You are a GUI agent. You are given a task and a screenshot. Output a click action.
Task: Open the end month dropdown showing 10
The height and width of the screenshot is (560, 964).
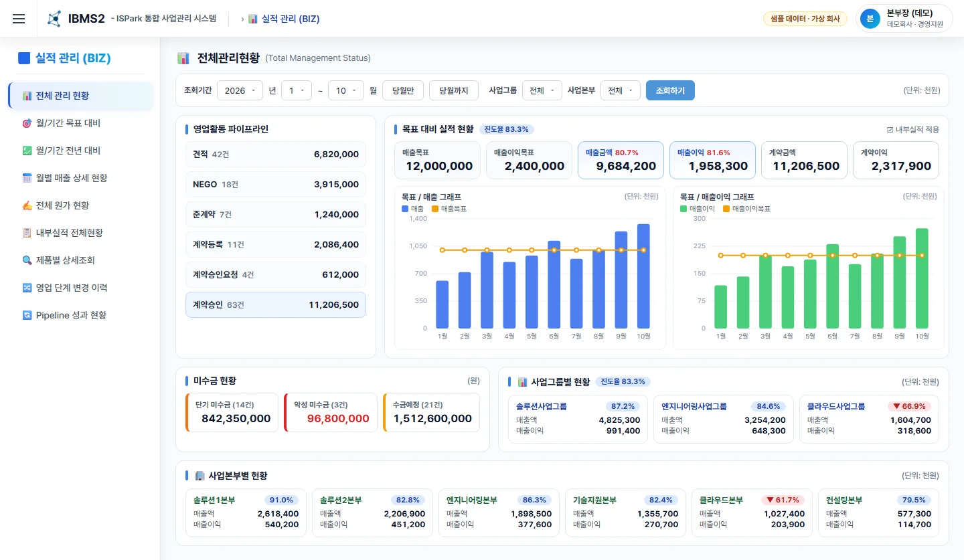coord(346,90)
